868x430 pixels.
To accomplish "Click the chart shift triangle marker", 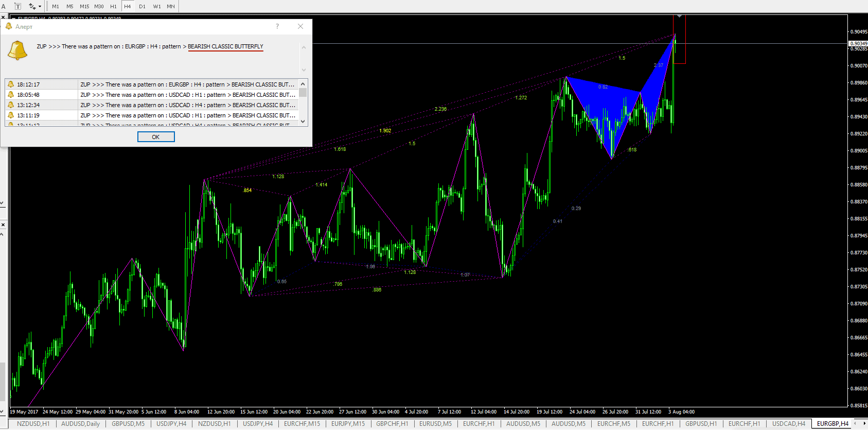I will point(679,16).
